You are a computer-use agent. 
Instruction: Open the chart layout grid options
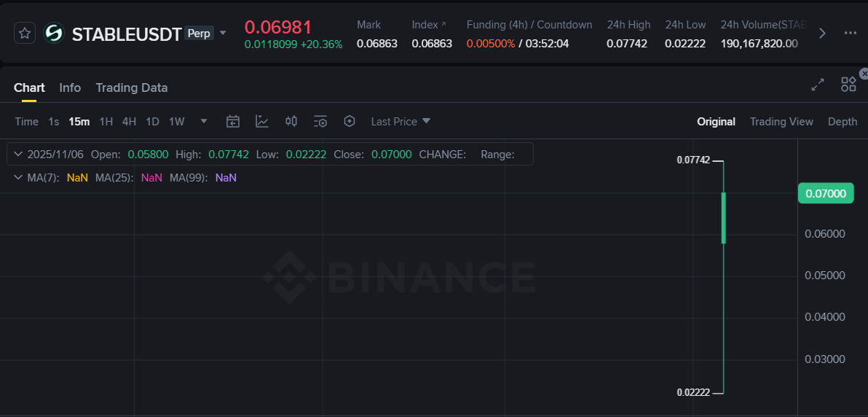pos(848,85)
